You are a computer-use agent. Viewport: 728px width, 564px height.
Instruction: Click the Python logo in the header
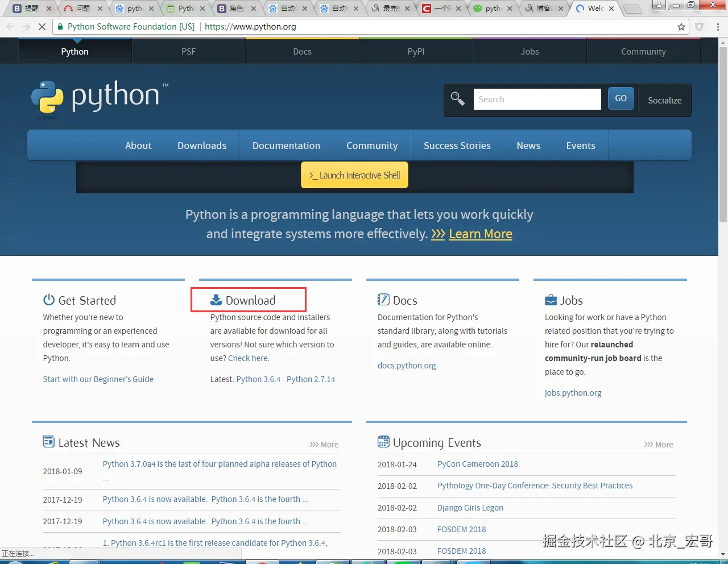[x=100, y=97]
